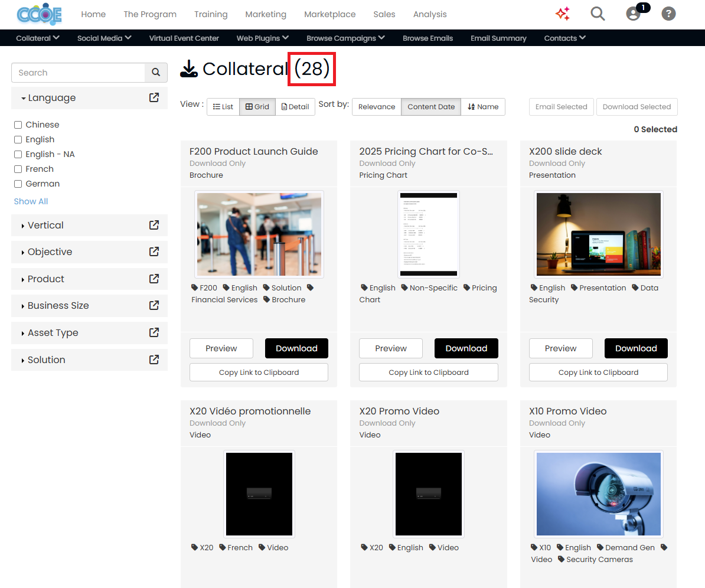Click the F200 tag on Product Launch Guide
Screen dimensions: 705x588
[204, 288]
